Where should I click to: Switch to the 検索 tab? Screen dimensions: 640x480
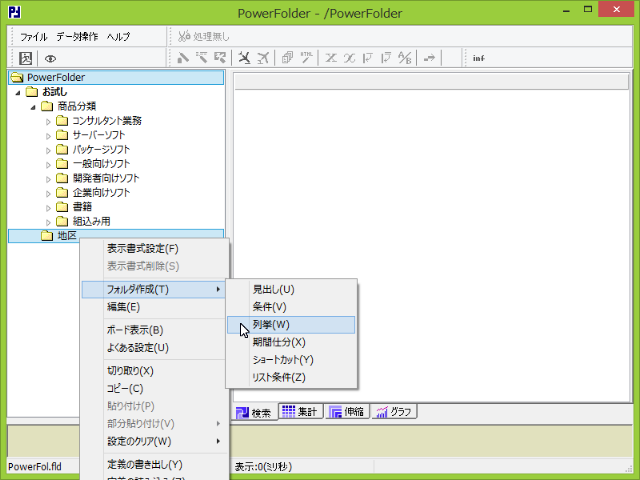click(255, 413)
